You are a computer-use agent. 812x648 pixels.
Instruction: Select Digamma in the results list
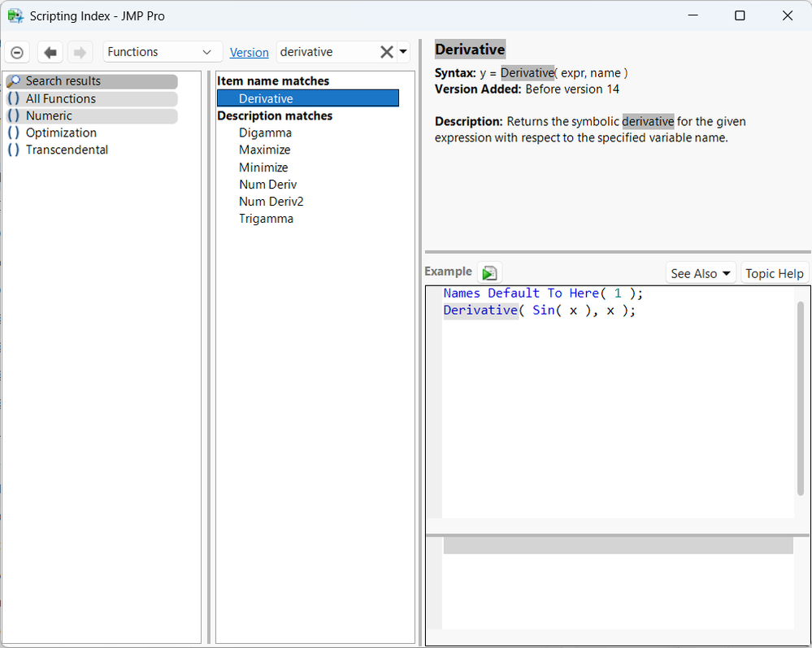265,133
